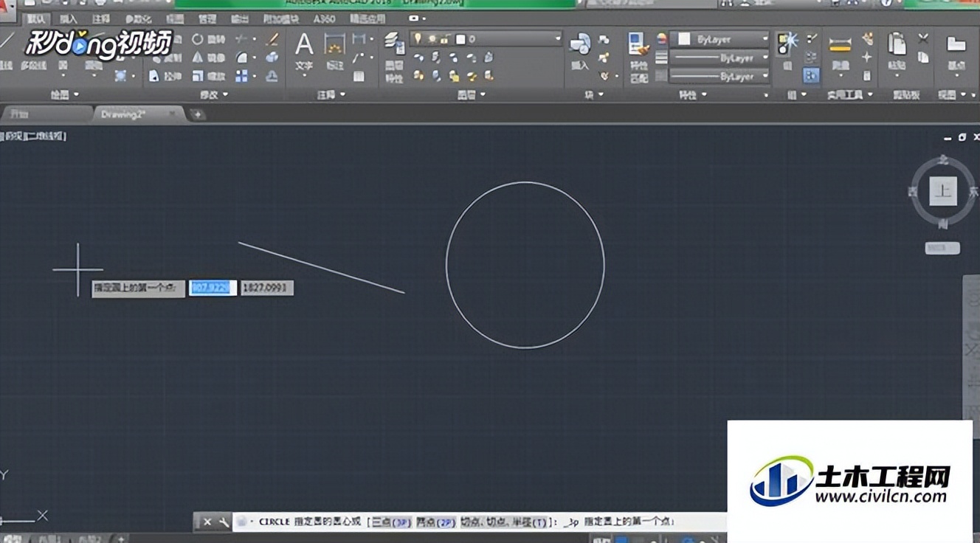
Task: Choose the two-point (2P) command option
Action: (436, 522)
